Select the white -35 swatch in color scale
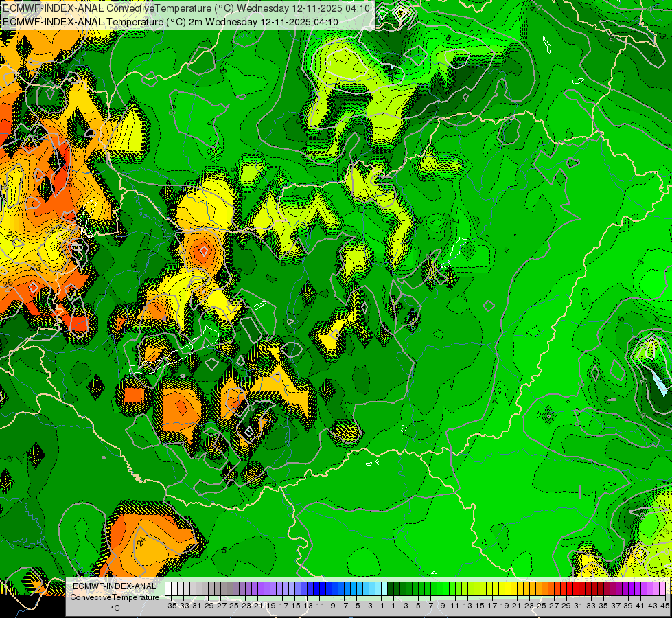Image resolution: width=672 pixels, height=618 pixels. [168, 588]
